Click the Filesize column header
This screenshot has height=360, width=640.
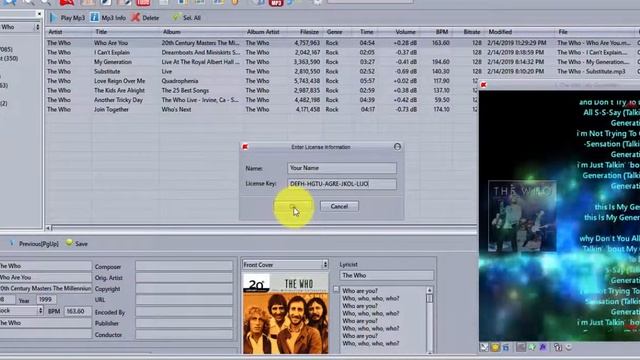pos(305,32)
